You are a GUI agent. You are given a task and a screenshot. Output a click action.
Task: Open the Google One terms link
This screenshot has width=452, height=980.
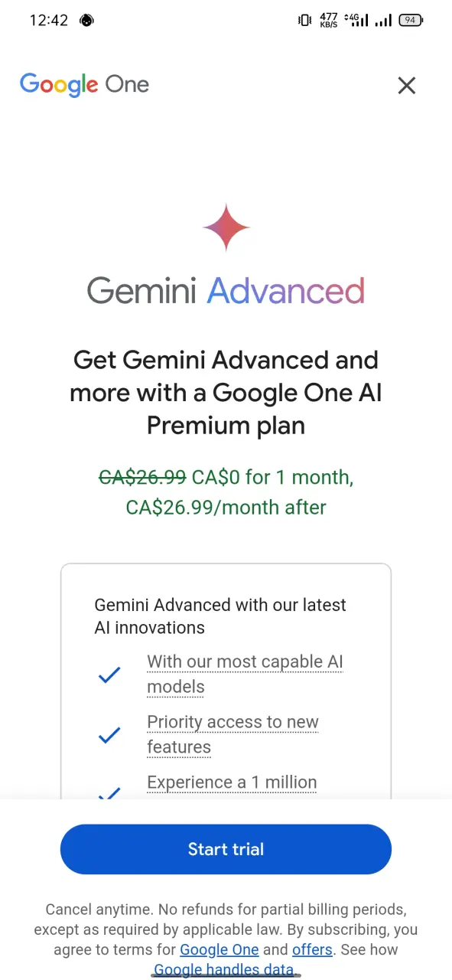(219, 949)
